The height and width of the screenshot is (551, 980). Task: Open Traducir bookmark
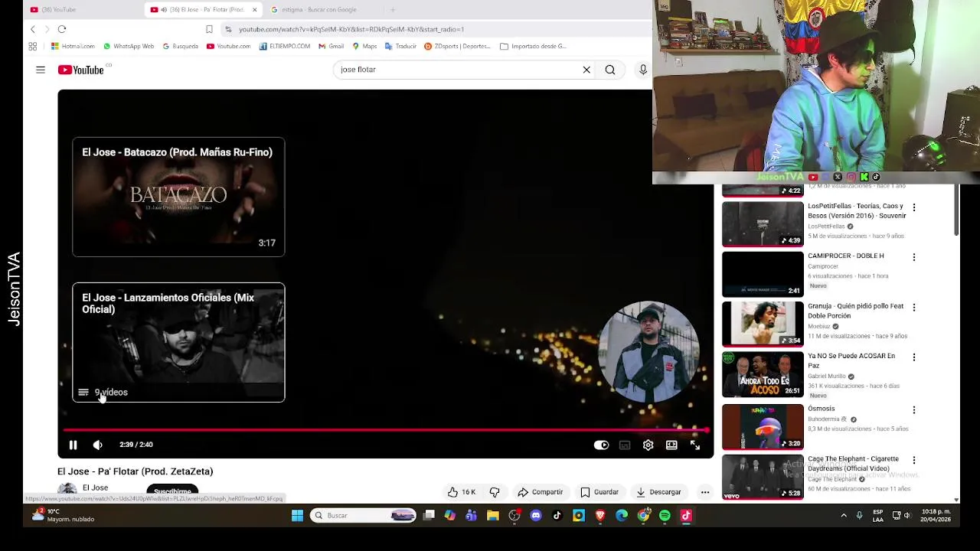coord(400,46)
